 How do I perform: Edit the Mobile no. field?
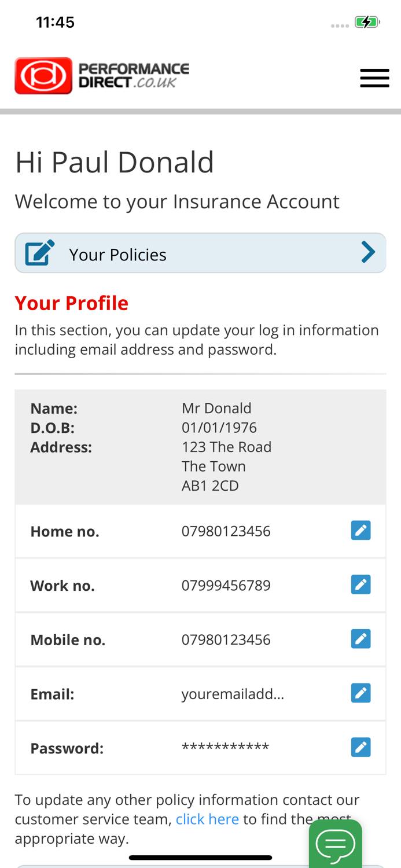coord(360,639)
